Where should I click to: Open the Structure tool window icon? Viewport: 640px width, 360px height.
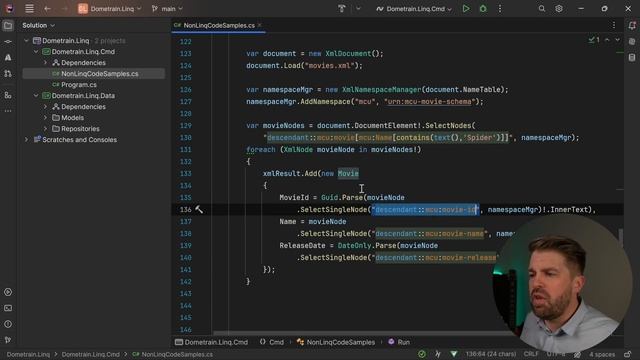point(8,95)
